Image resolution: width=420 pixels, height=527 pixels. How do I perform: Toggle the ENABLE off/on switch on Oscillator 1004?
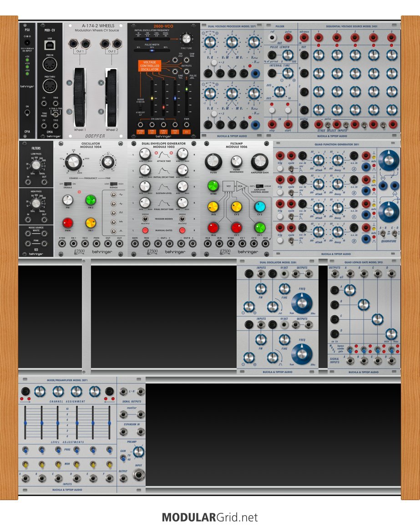click(67, 184)
